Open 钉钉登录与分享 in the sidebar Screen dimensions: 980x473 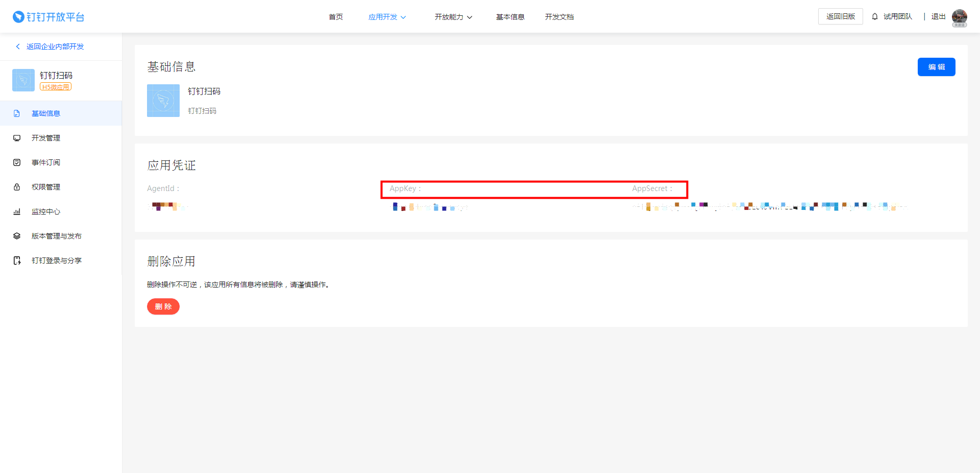[61, 261]
